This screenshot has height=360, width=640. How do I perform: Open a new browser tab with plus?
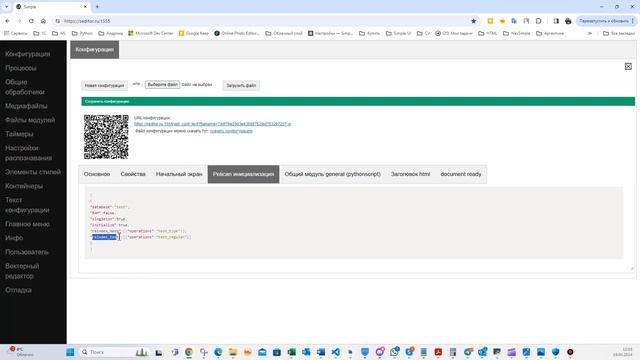click(x=97, y=7)
